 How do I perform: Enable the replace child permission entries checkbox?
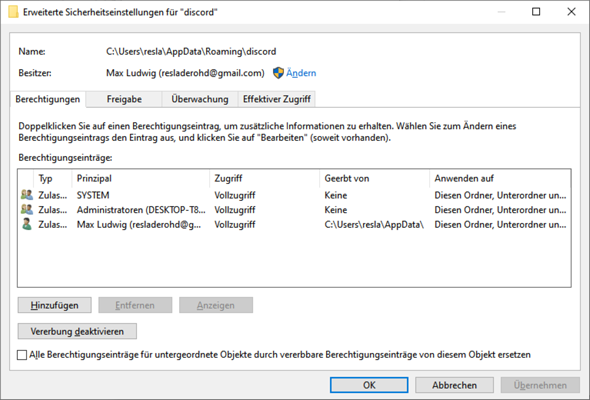click(x=22, y=355)
